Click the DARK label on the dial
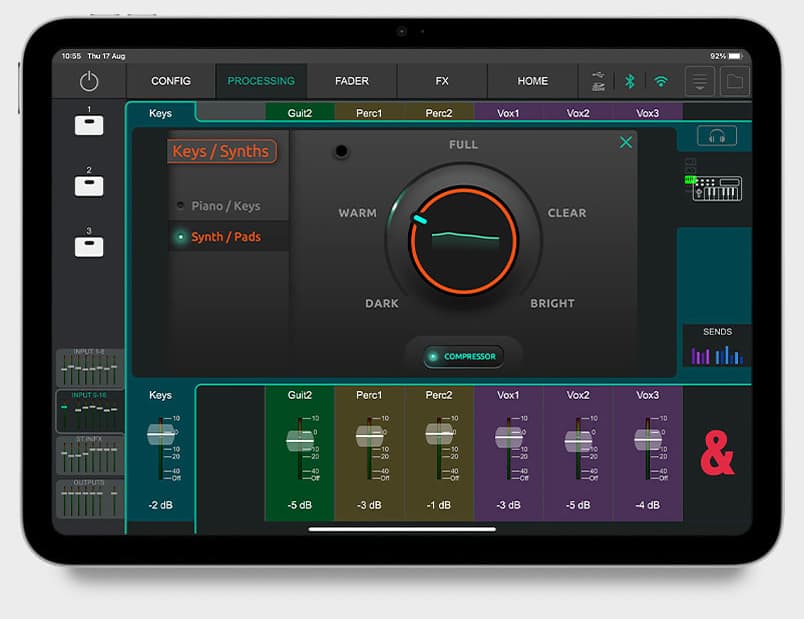Viewport: 804px width, 619px height. (x=381, y=304)
